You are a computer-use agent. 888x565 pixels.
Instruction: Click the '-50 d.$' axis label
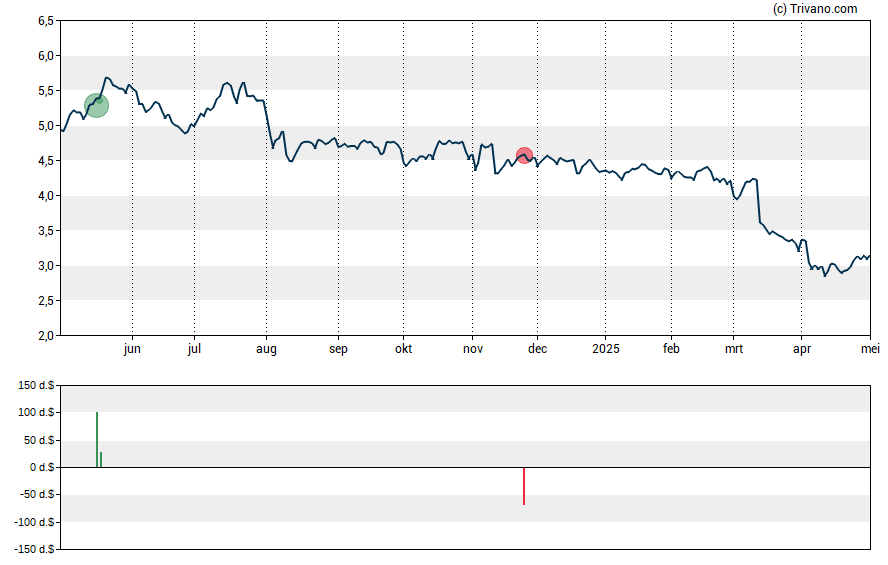(x=37, y=494)
